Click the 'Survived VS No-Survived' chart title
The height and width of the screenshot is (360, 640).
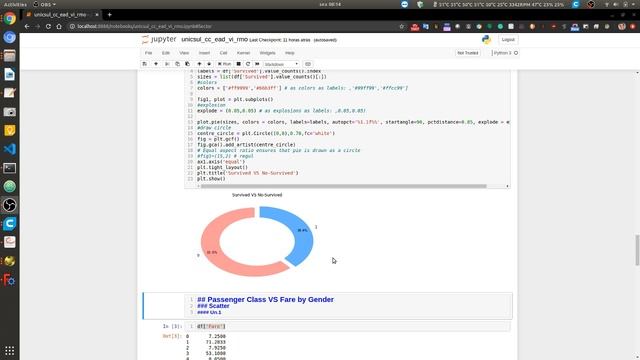coord(257,195)
